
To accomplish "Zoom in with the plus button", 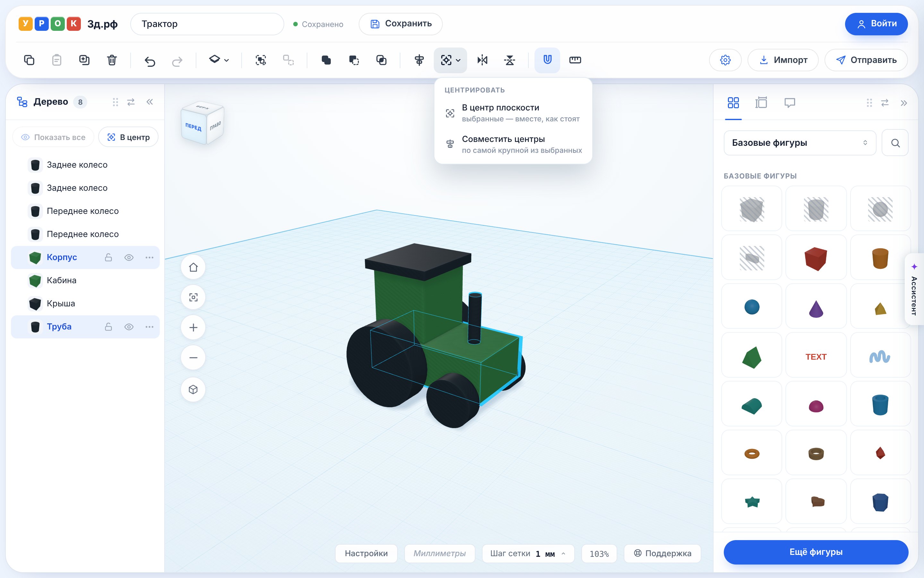I will 193,328.
